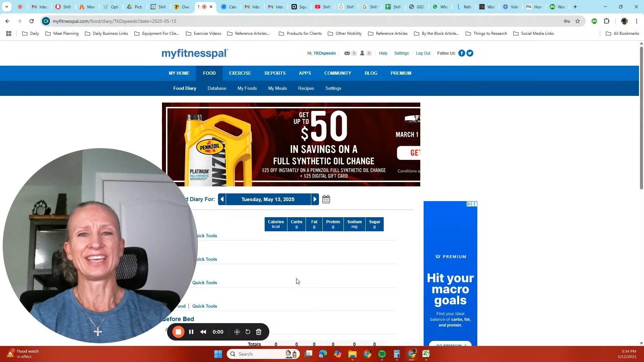Image resolution: width=644 pixels, height=362 pixels.
Task: Restart the recording with the circular arrow
Action: (x=248, y=332)
